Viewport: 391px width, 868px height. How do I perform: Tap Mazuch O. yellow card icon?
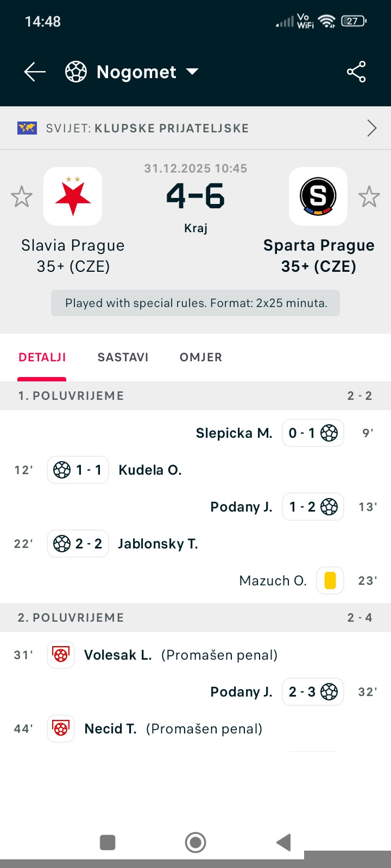click(330, 580)
